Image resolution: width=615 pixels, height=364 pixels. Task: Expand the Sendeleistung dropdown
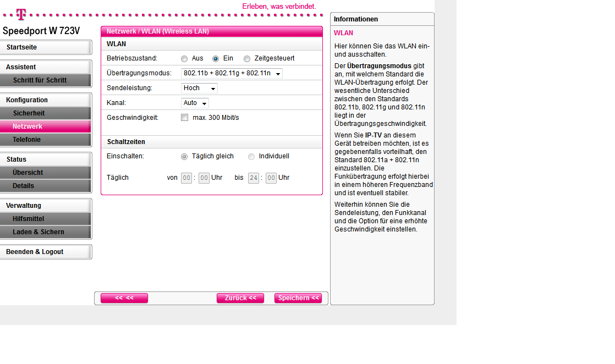(x=199, y=88)
